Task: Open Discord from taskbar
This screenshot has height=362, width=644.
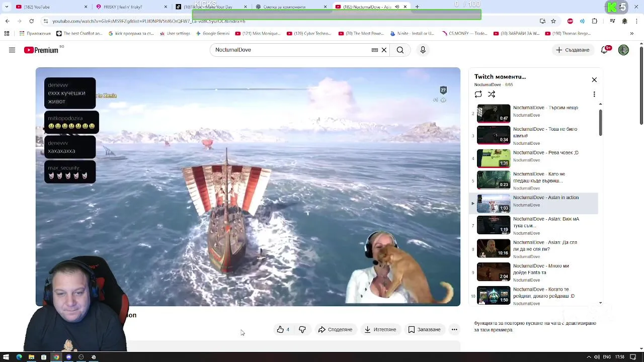Action: [x=69, y=357]
